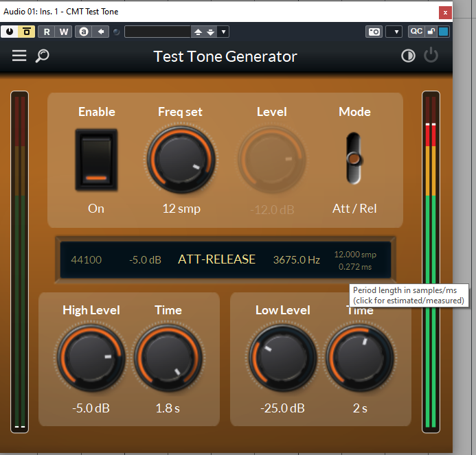Viewport: 476px width, 455px height.
Task: Click the Test Tone Generator power icon
Action: [431, 56]
